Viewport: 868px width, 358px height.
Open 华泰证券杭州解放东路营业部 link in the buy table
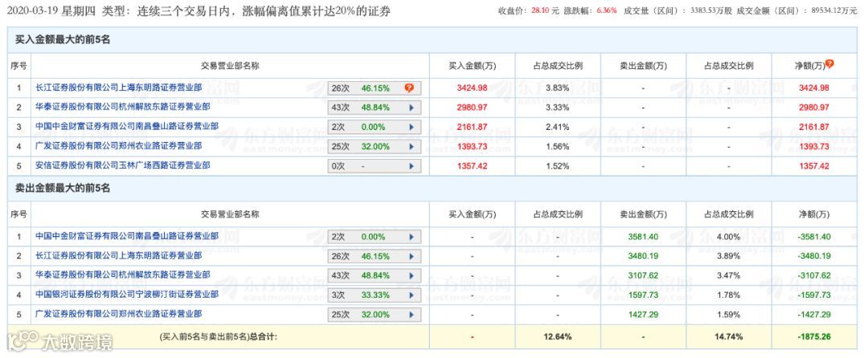tap(122, 107)
